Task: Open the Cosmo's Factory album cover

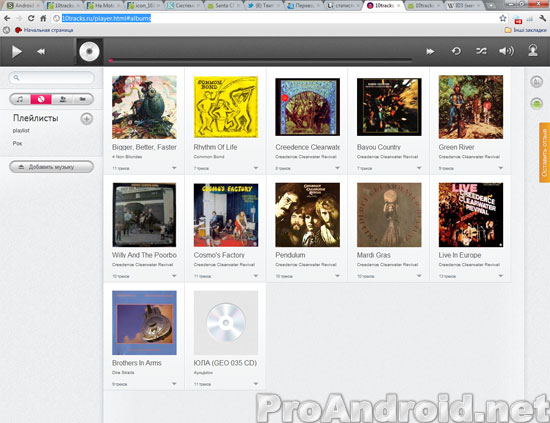Action: pos(226,215)
